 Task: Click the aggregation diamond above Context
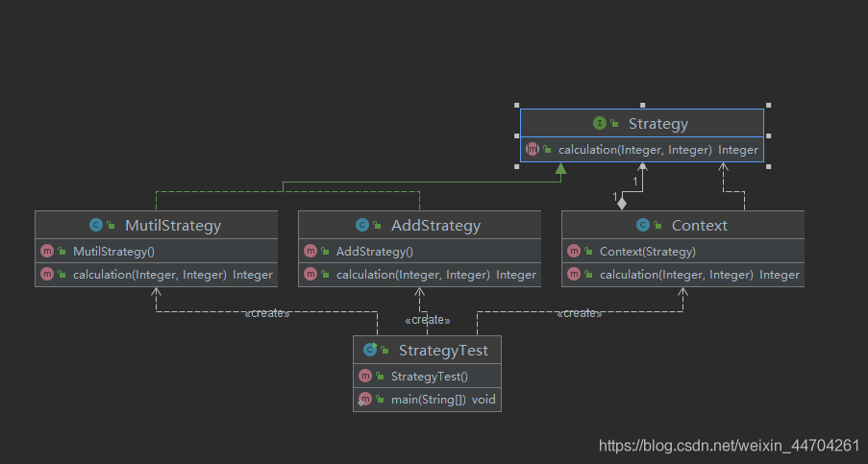(x=622, y=203)
